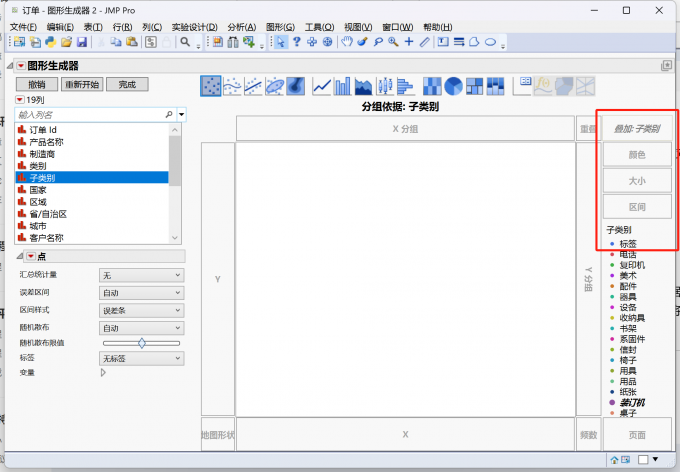Click the 输入列名 search field
The height and width of the screenshot is (472, 680).
point(90,115)
